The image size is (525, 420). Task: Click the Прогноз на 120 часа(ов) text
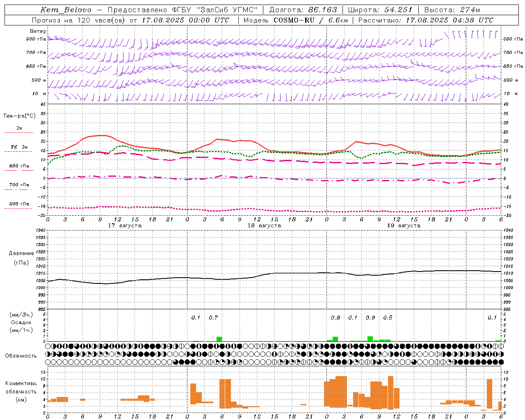[79, 20]
